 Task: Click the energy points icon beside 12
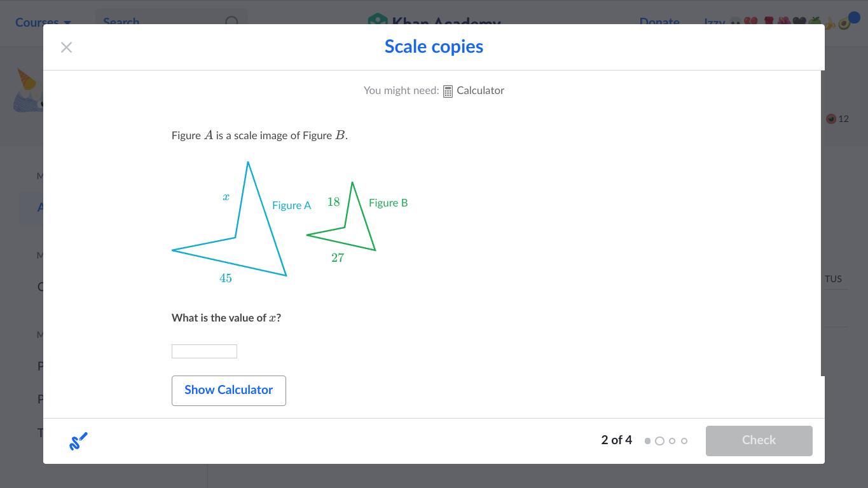pyautogui.click(x=830, y=119)
